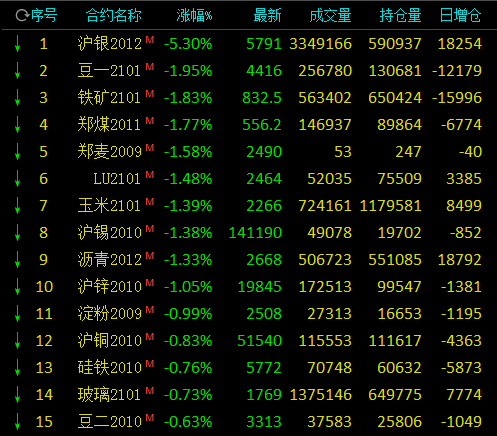Select contract 硅铁2010
Screen dimensions: 497x436
coord(110,368)
